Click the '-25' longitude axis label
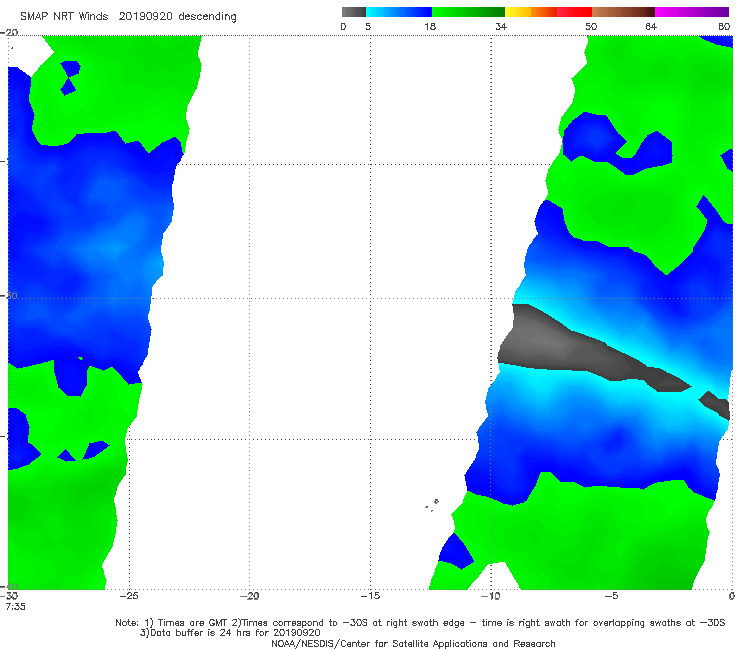Screen dimensions: 740x650 (x=129, y=596)
